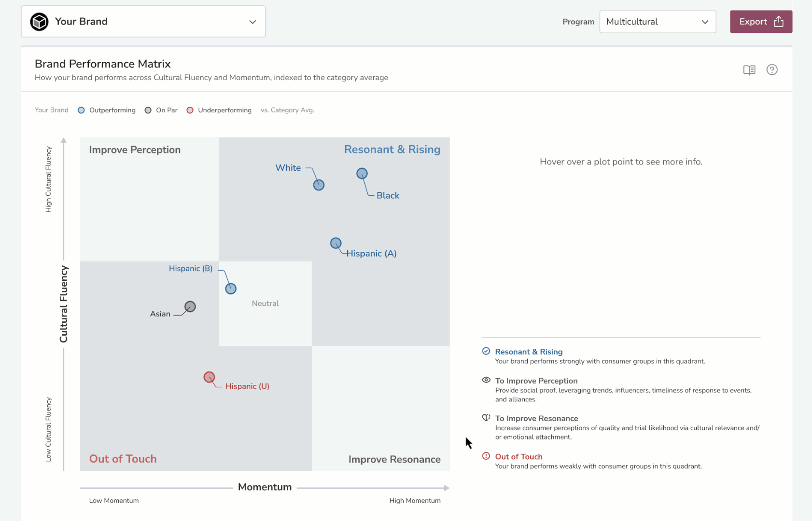Click the Underperforming legend circle

click(x=190, y=110)
